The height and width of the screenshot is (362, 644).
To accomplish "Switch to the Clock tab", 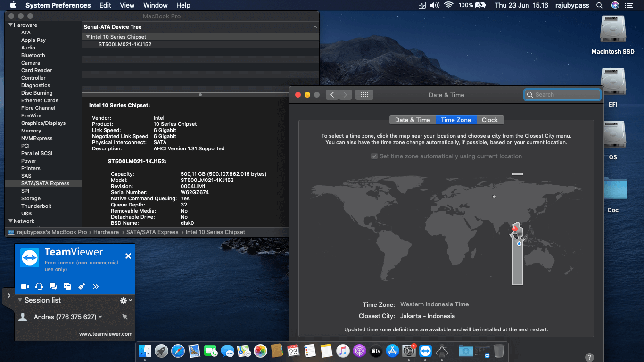I will click(x=490, y=120).
